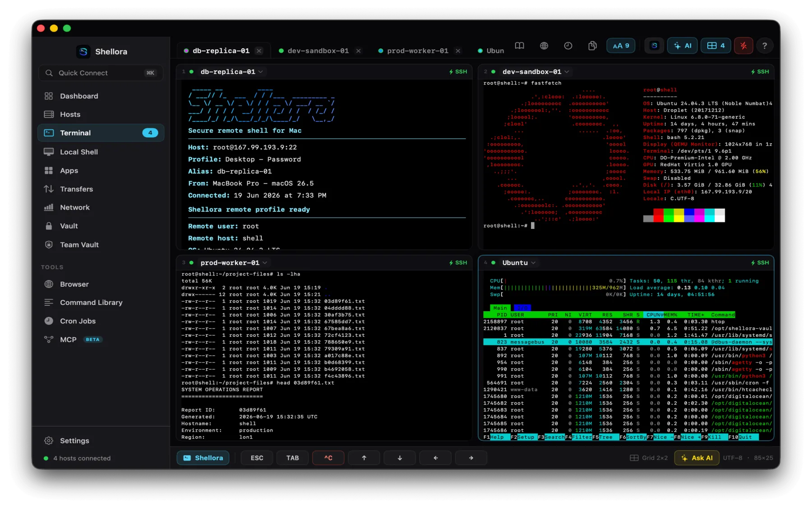Open Transfers in the sidebar
Screen dimensions: 812x508
(101, 189)
